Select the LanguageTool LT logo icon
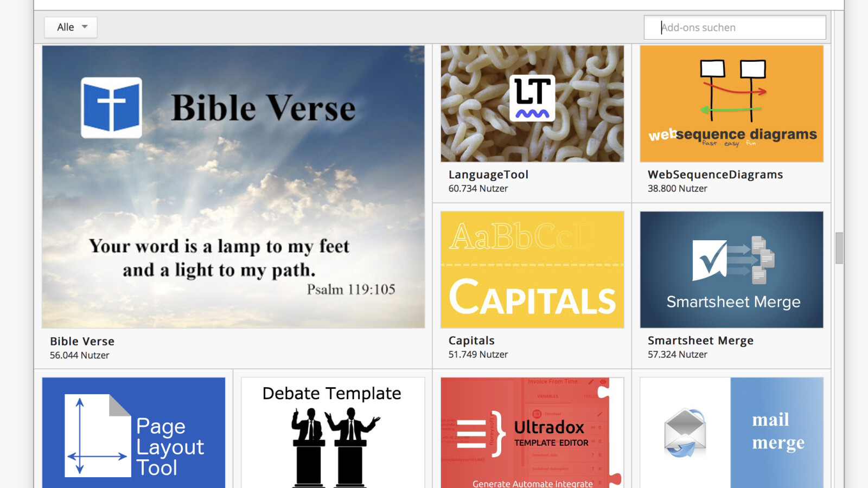This screenshot has width=868, height=488. [532, 98]
